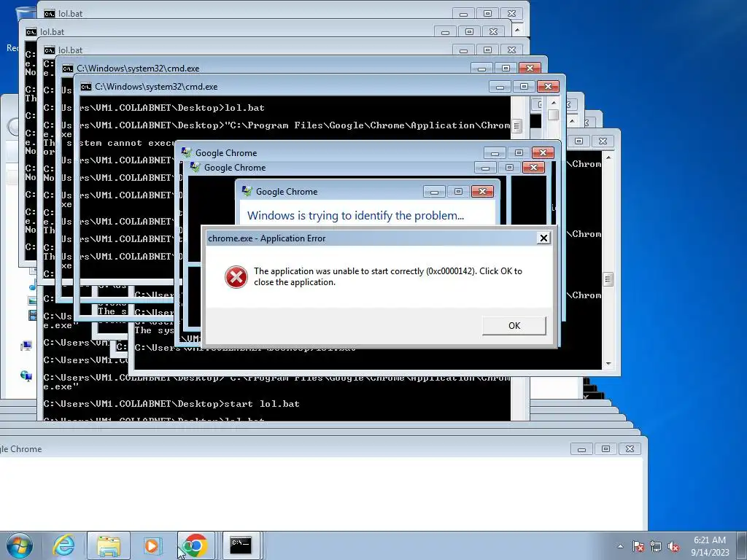Image resolution: width=747 pixels, height=560 pixels.
Task: Minimize the frontmost C:\Windows\system32\cmd.exe window
Action: click(500, 87)
